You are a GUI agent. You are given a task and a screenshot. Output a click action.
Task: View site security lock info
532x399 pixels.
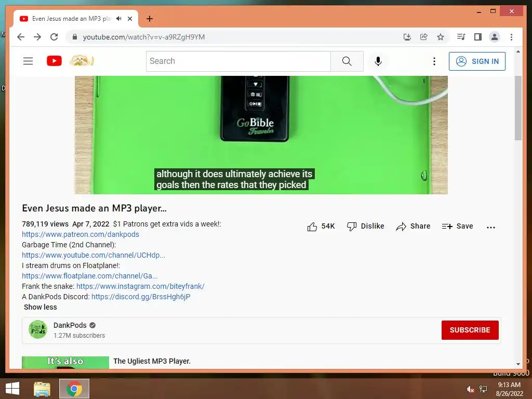[75, 37]
